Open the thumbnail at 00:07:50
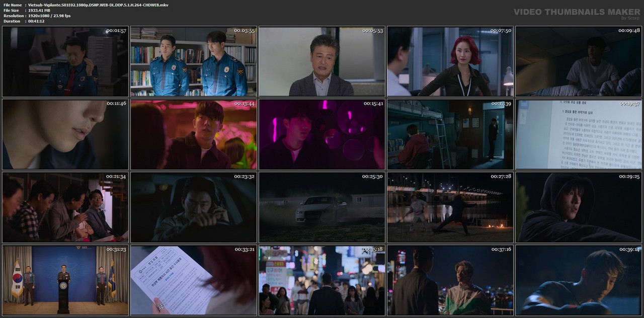Viewport: 644px width, 318px height. click(450, 61)
